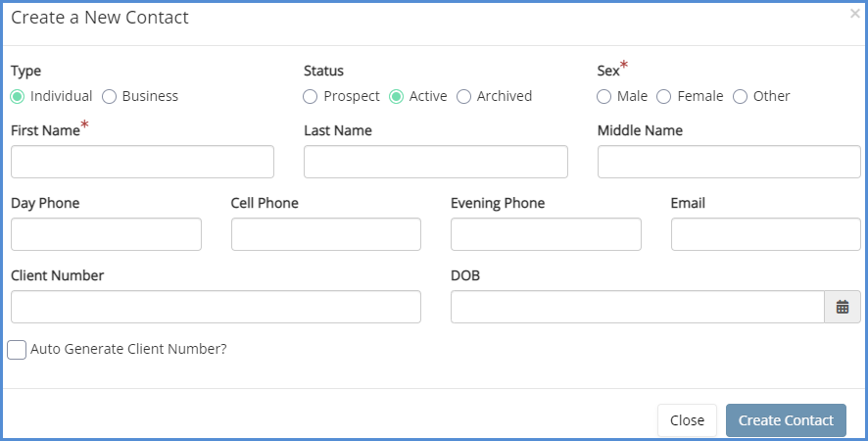
Task: Select the Business type radio button
Action: [110, 96]
